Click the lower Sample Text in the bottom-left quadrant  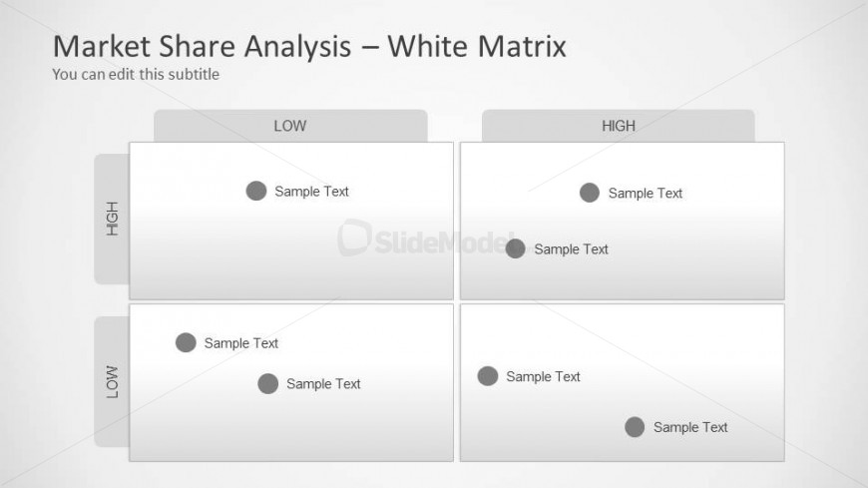(323, 384)
